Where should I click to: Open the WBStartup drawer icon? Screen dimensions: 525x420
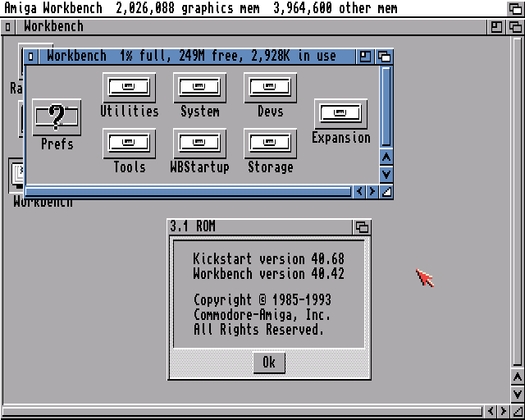click(x=199, y=144)
